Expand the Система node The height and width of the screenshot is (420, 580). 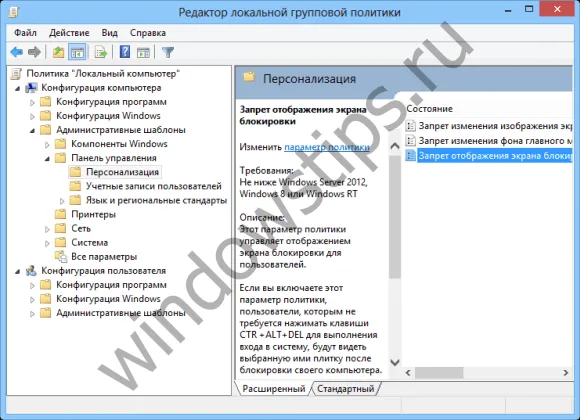(x=47, y=243)
